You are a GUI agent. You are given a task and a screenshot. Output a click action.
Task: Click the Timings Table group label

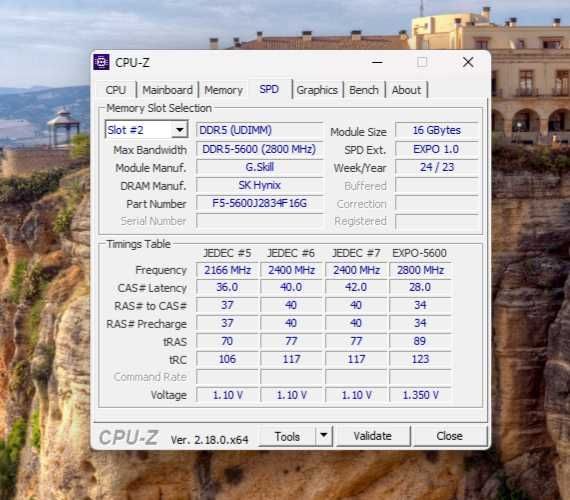(139, 244)
